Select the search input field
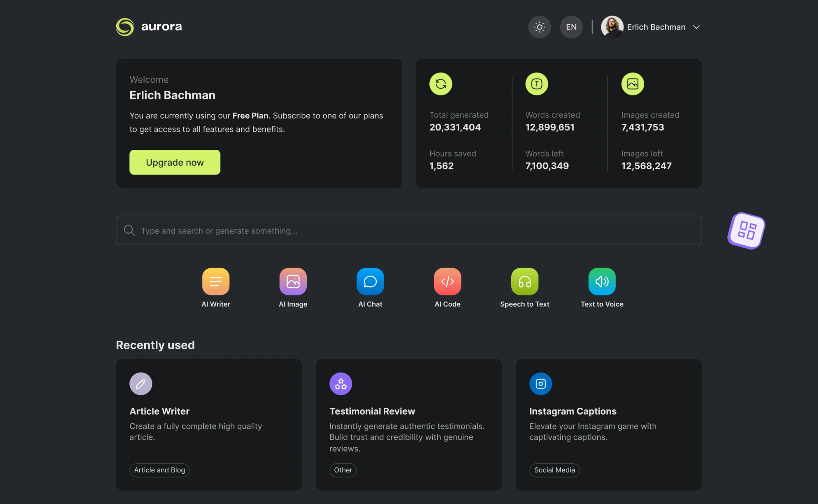Screen dimensions: 818x504 pyautogui.click(x=409, y=230)
